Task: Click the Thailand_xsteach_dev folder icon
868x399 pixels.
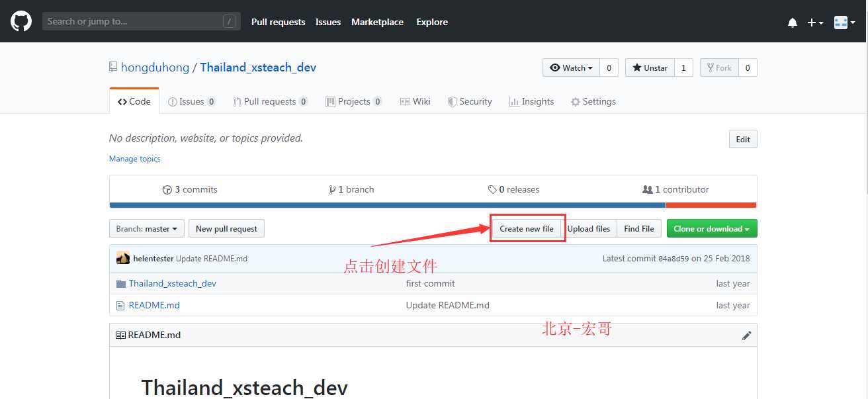Action: pos(121,284)
